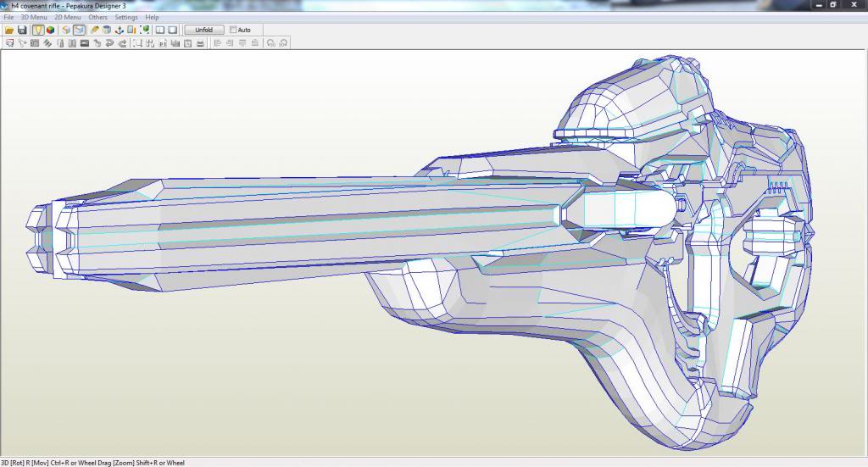Click the orange-blue panel icon beside anchor

131,30
